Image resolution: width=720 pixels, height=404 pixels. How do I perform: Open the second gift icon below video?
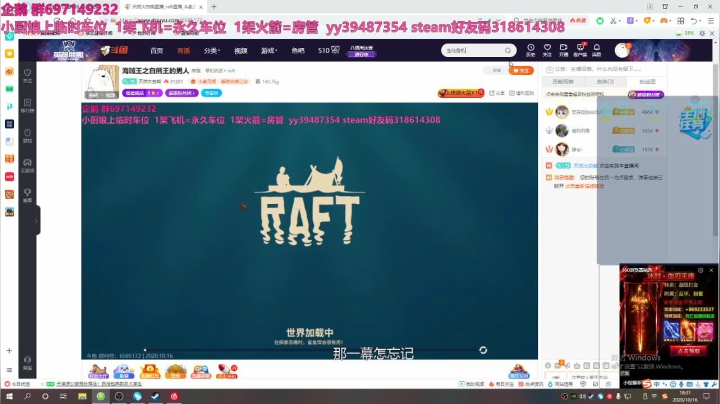pyautogui.click(x=124, y=371)
